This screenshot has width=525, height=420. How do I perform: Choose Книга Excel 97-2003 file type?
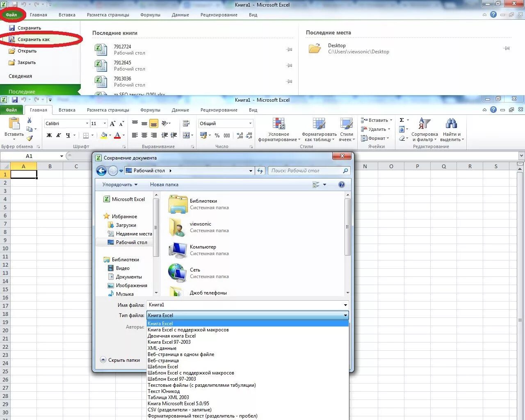[169, 342]
